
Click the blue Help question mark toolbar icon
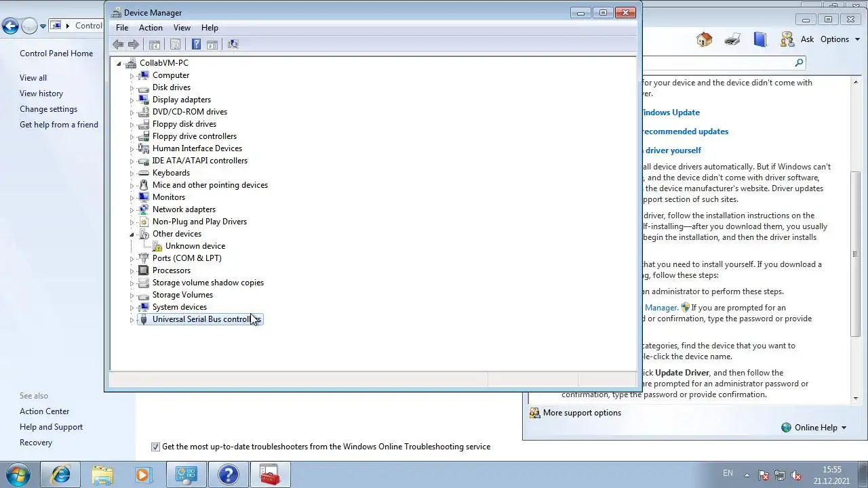click(196, 44)
